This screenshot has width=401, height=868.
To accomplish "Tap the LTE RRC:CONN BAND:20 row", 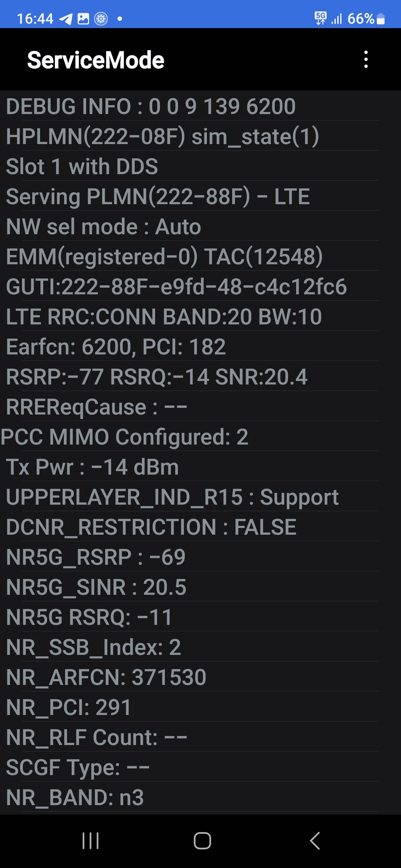I will pos(200,316).
